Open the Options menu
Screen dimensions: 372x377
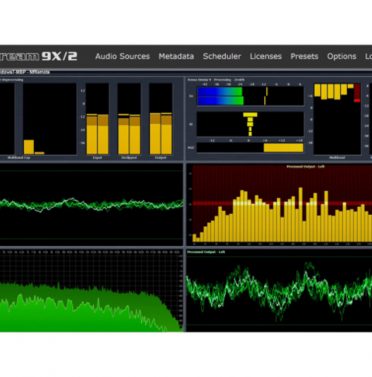click(x=341, y=57)
